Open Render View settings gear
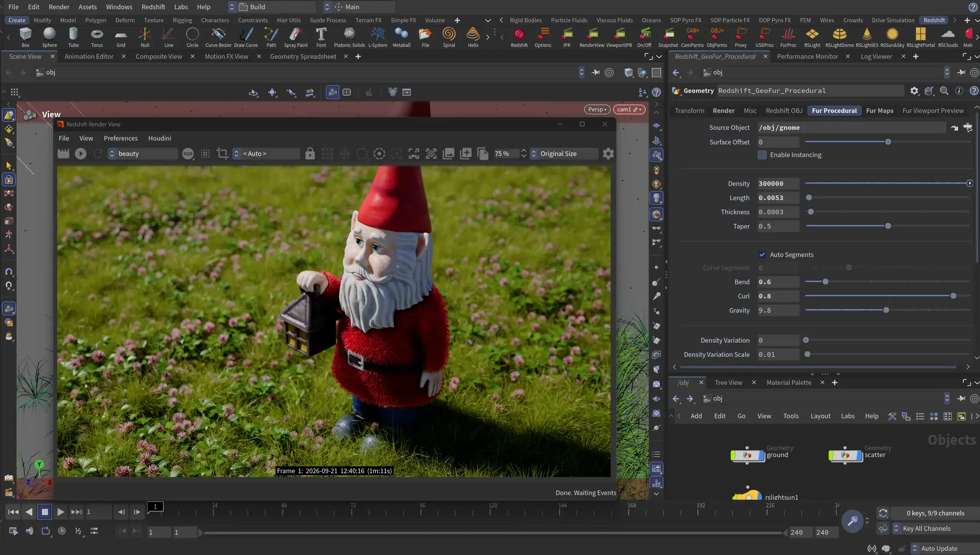980x555 pixels. 608,154
